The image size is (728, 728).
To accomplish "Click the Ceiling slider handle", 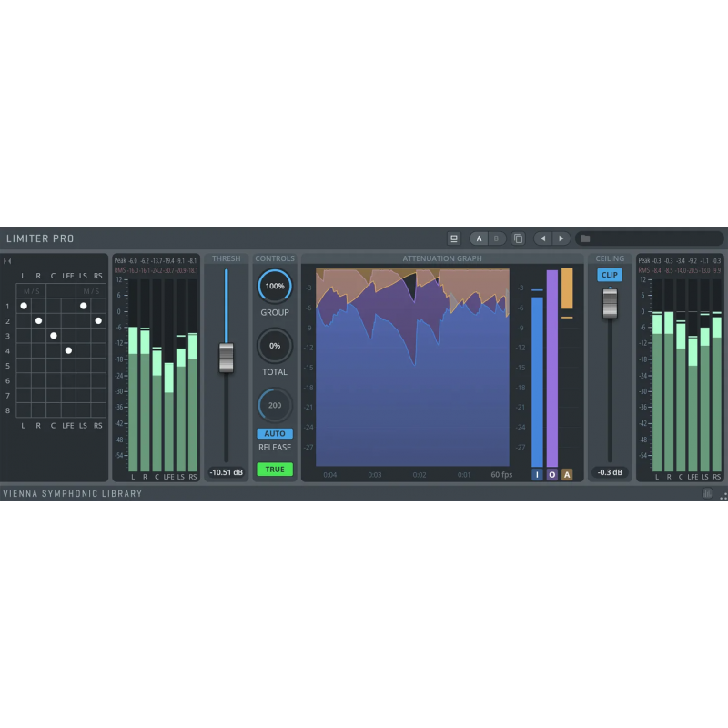I will [610, 302].
